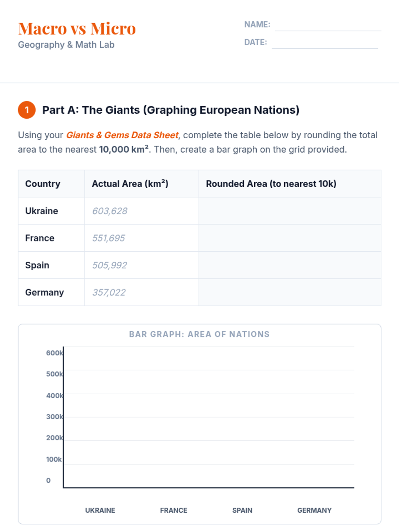Click the GERMANY label below the bar graph
The width and height of the screenshot is (399, 532).
tap(314, 510)
